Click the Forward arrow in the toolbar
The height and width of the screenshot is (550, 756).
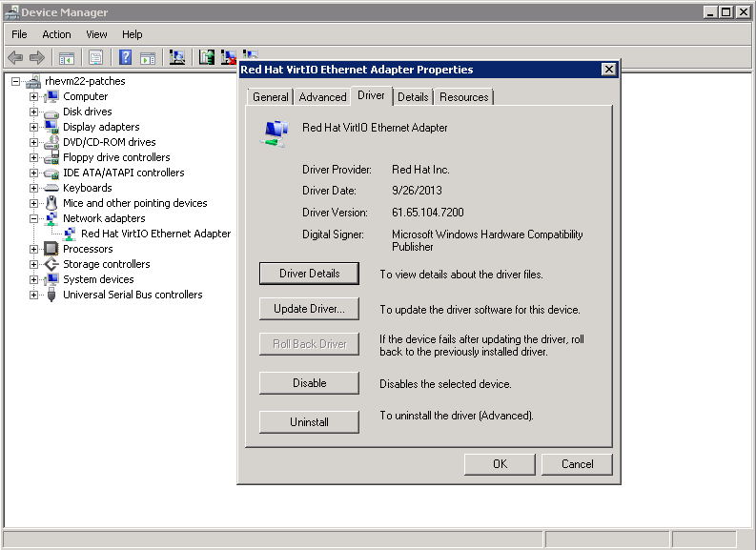pyautogui.click(x=36, y=58)
